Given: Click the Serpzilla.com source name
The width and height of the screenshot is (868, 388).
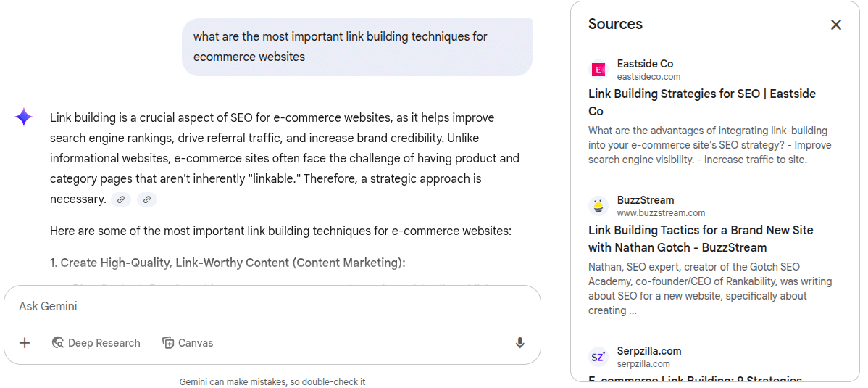Looking at the screenshot, I should pyautogui.click(x=649, y=351).
